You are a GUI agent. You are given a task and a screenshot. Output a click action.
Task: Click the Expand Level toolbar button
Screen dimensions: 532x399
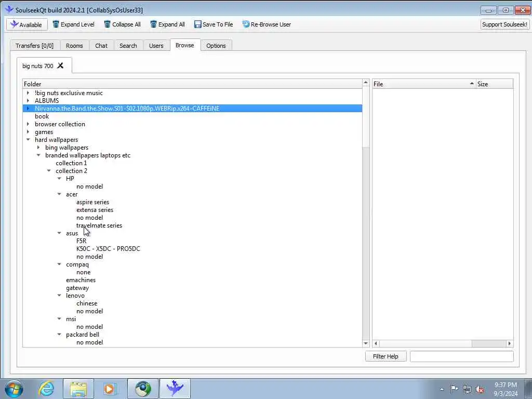coord(74,24)
